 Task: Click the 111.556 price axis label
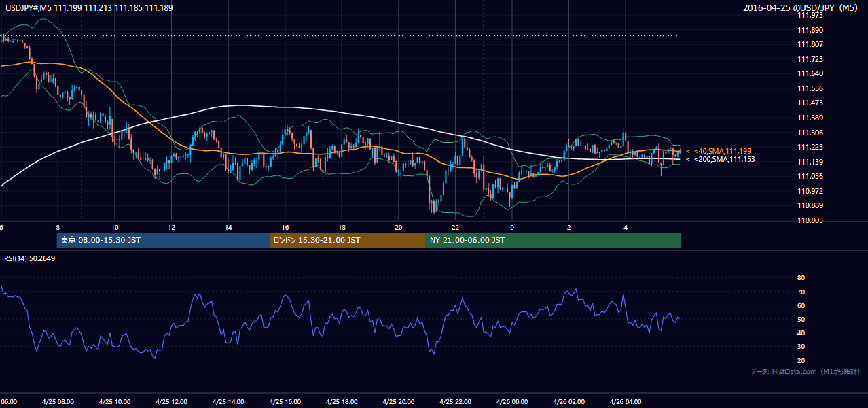(x=810, y=88)
